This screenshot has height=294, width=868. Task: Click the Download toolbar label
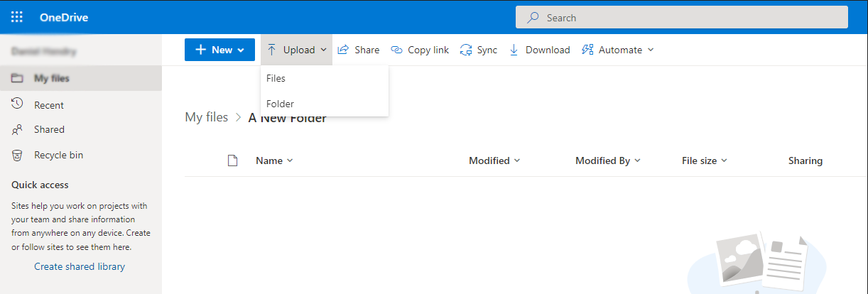tap(548, 50)
